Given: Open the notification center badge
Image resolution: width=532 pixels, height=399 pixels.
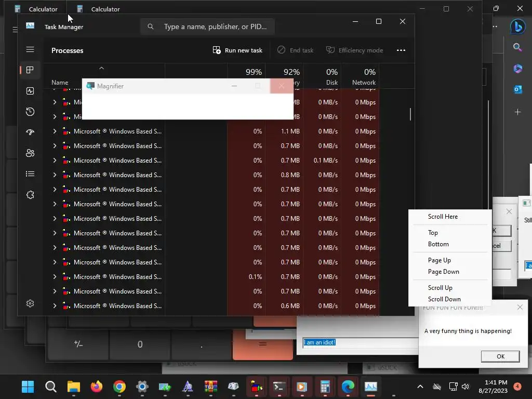Looking at the screenshot, I should [517, 386].
